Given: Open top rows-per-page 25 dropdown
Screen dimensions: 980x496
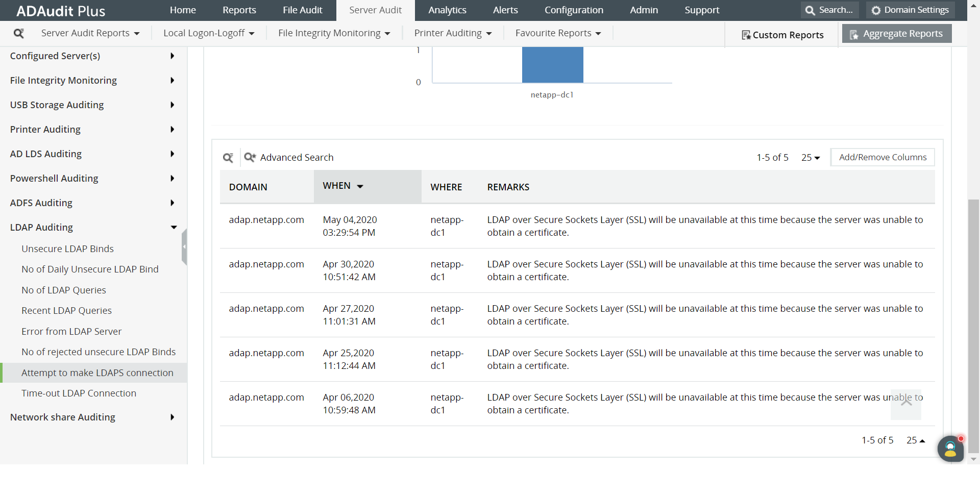Looking at the screenshot, I should point(811,157).
